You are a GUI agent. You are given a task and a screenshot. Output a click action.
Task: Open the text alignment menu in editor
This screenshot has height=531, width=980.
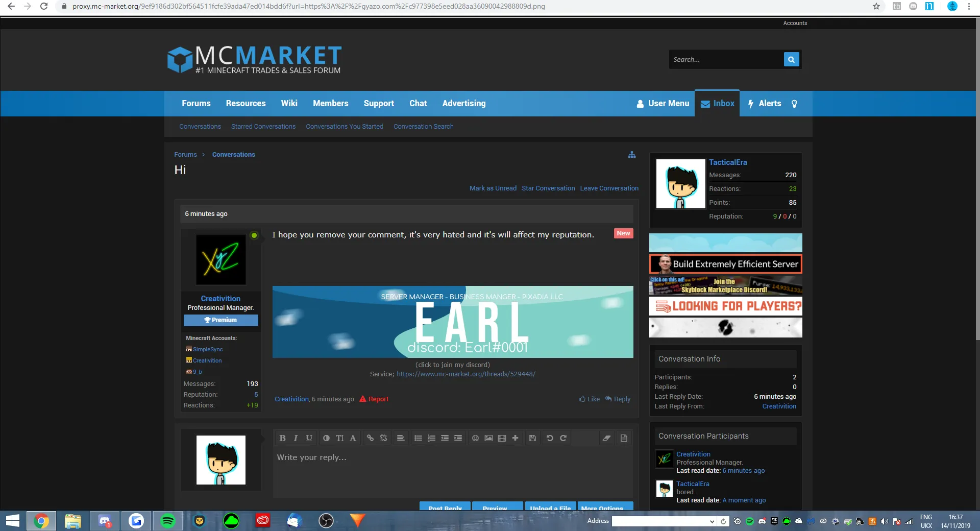(x=401, y=438)
